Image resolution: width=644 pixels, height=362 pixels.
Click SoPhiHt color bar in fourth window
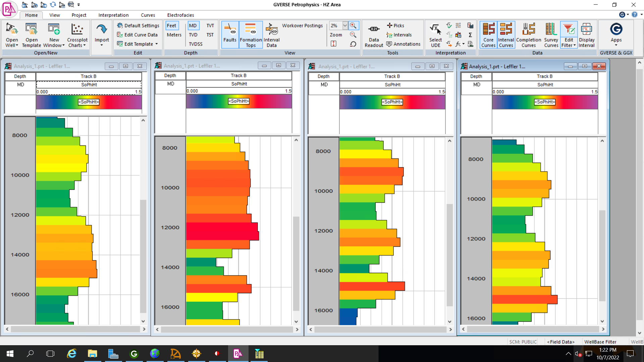[545, 102]
